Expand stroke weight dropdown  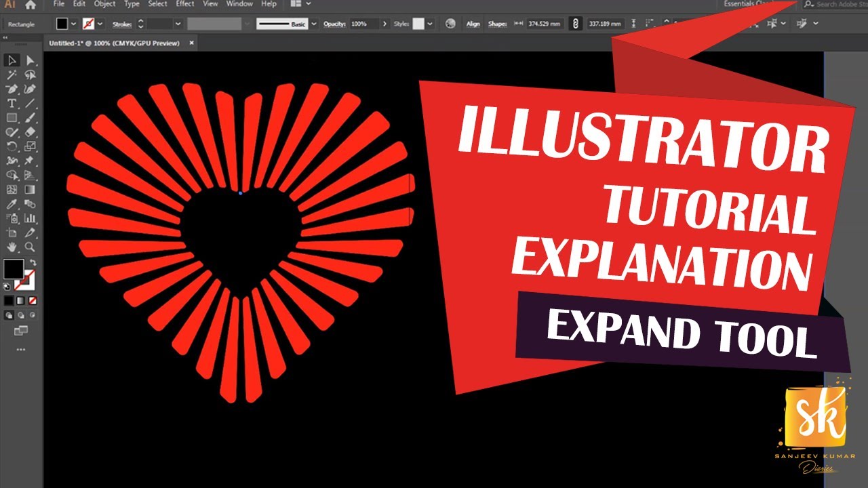pyautogui.click(x=178, y=24)
